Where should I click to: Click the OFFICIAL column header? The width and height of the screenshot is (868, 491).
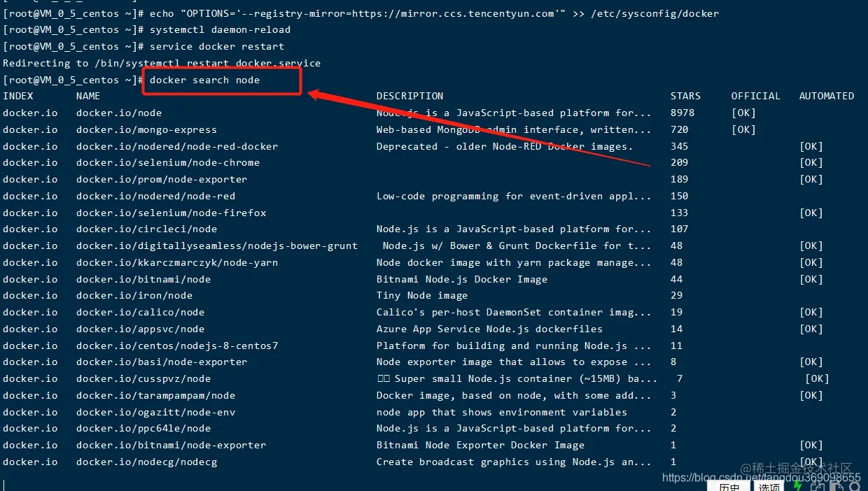[x=756, y=97]
